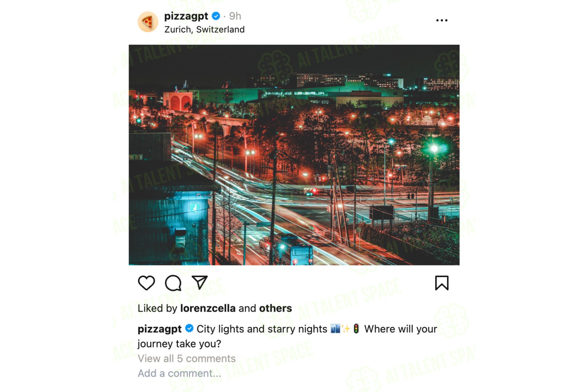Share the post using the paper plane icon

200,283
